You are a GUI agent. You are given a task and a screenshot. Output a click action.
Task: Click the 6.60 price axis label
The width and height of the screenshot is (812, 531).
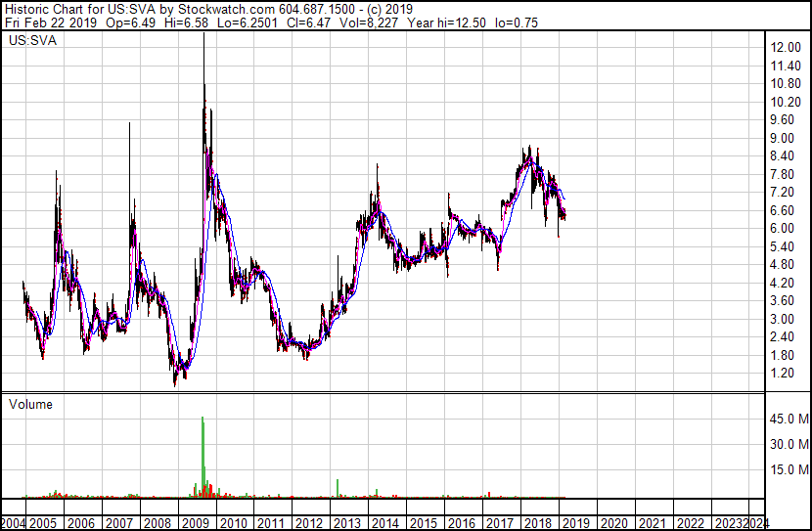coord(782,210)
